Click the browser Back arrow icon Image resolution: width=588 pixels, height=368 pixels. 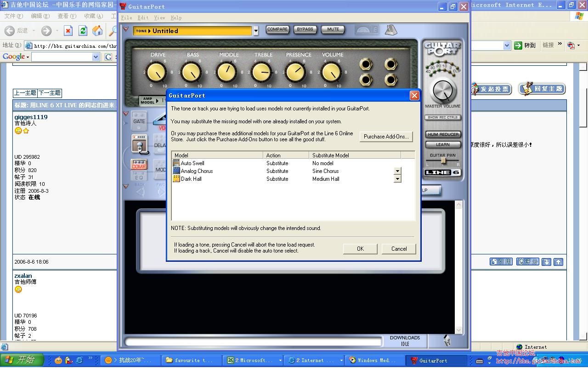click(x=10, y=31)
